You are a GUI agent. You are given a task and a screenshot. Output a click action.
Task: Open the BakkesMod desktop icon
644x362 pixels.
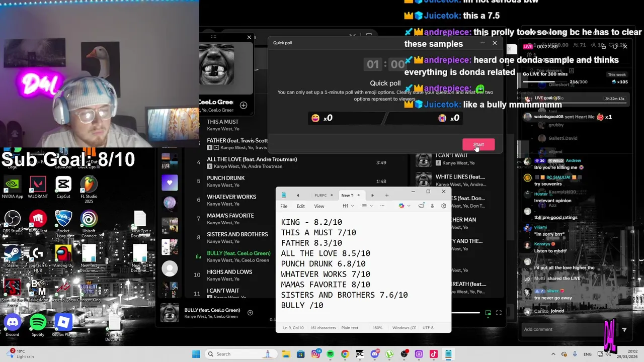(x=38, y=290)
